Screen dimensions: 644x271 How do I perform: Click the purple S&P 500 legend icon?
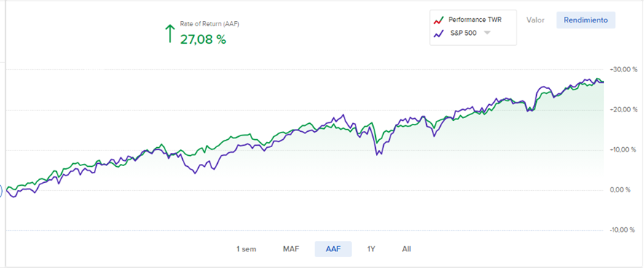click(x=439, y=34)
